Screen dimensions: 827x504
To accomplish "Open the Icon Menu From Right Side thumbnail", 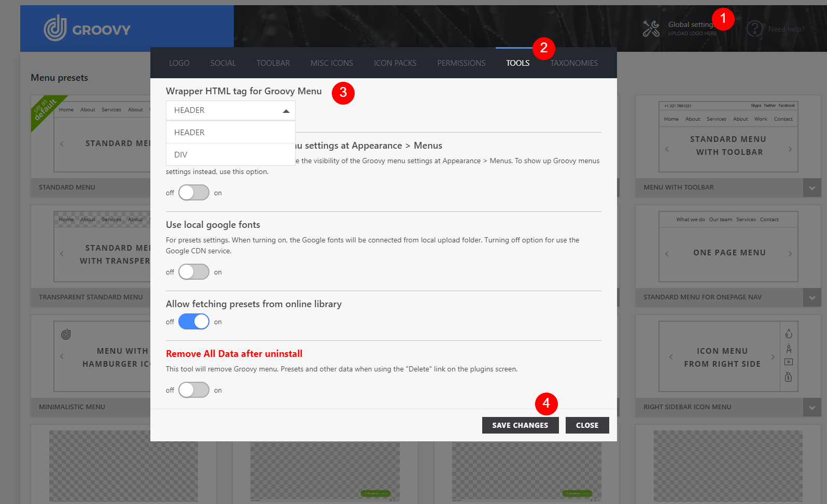I will [x=728, y=356].
